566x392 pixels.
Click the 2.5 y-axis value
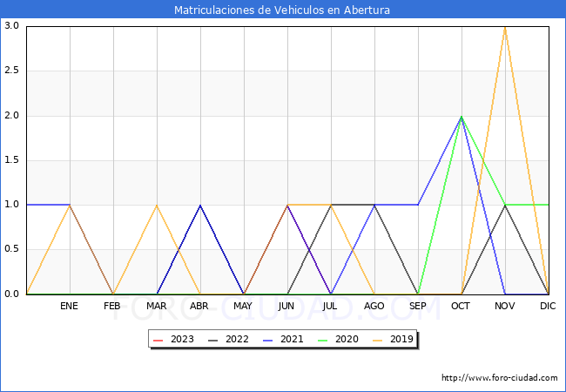pyautogui.click(x=11, y=71)
